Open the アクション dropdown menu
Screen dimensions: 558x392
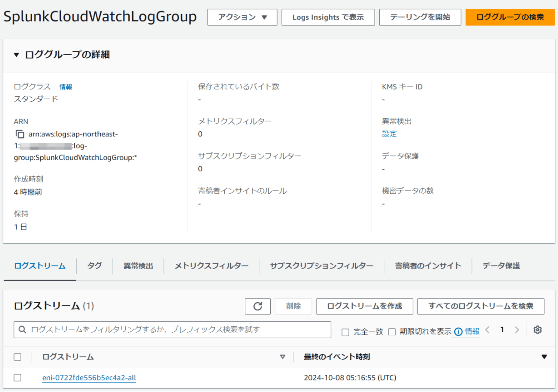point(242,17)
